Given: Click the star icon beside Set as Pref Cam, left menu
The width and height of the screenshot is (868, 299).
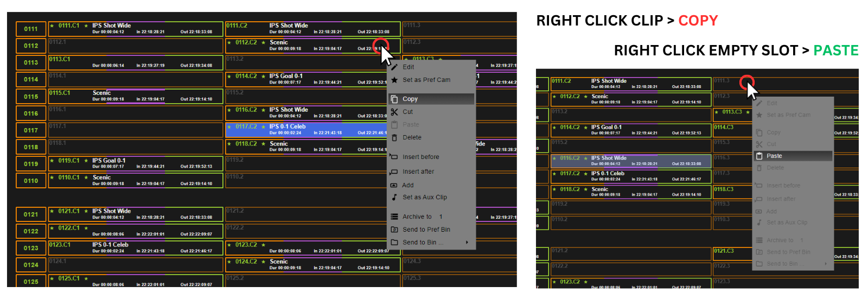Looking at the screenshot, I should [x=394, y=80].
